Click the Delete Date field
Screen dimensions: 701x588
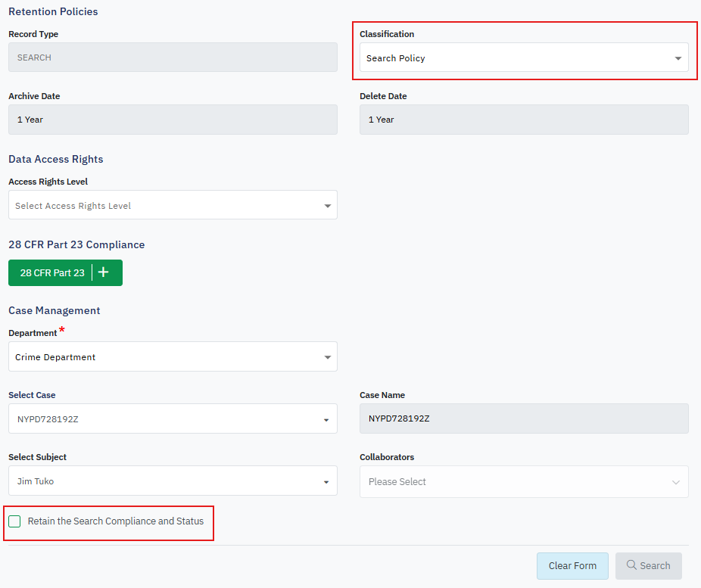click(524, 120)
